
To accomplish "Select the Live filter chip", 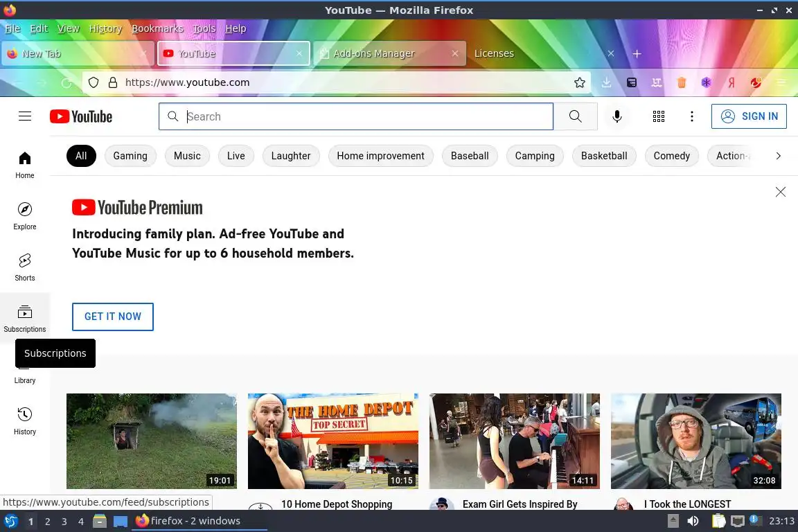I will (236, 156).
